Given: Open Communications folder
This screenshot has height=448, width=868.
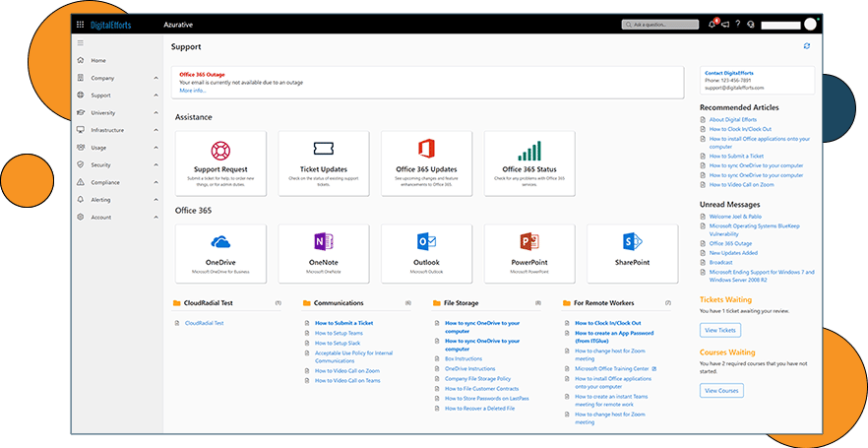Looking at the screenshot, I should [x=339, y=303].
